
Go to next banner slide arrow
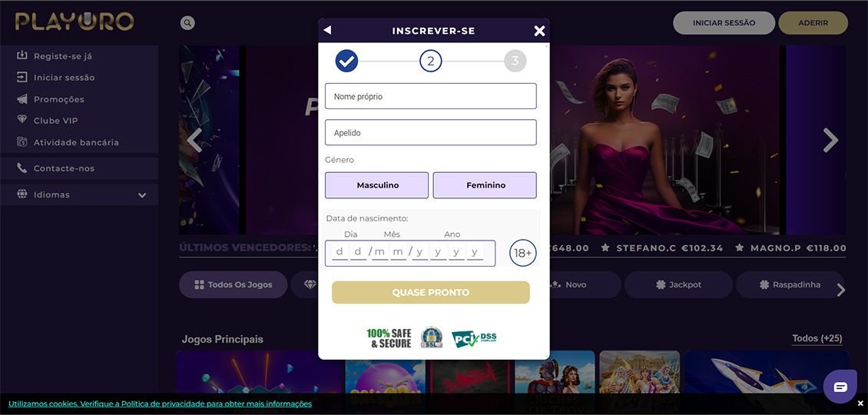click(x=830, y=140)
